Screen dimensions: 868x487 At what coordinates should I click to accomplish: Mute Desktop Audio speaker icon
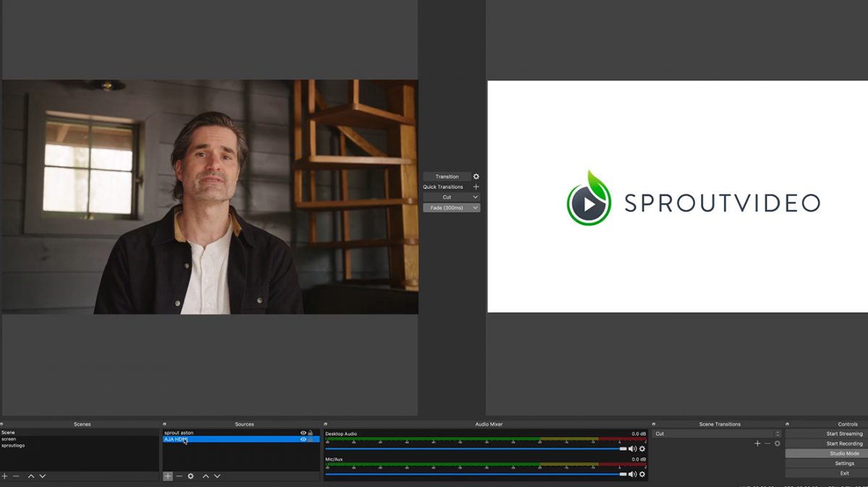[632, 449]
